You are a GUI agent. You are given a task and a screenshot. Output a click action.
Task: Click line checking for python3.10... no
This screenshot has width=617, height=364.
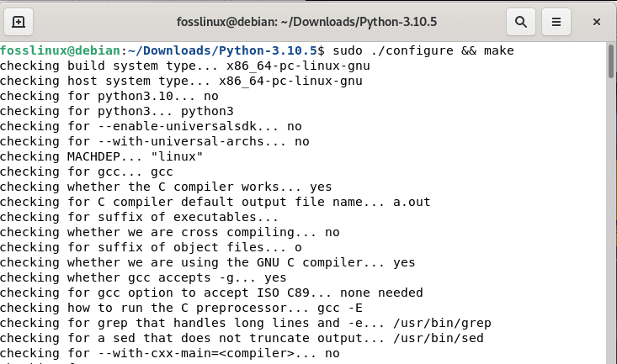(x=109, y=96)
